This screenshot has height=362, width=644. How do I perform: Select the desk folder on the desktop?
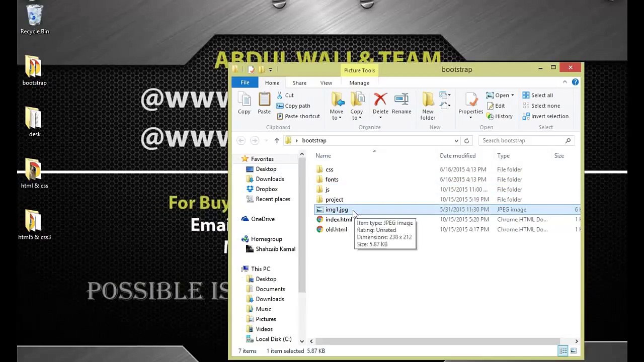click(x=35, y=122)
